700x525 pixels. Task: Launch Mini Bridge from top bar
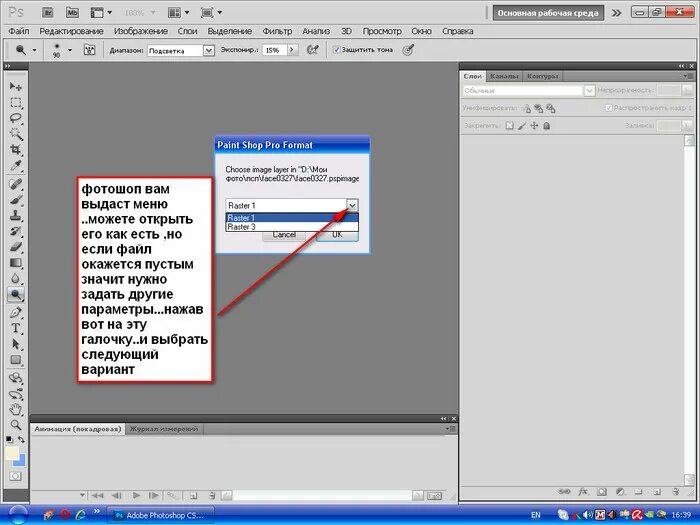click(x=72, y=12)
